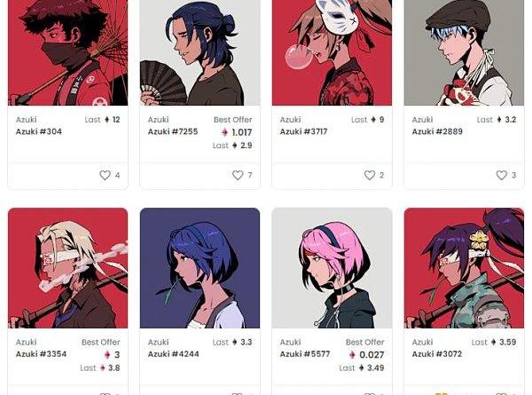Tap the heart on Azuki #2889
Viewport: 532px width, 395px height.
click(502, 175)
